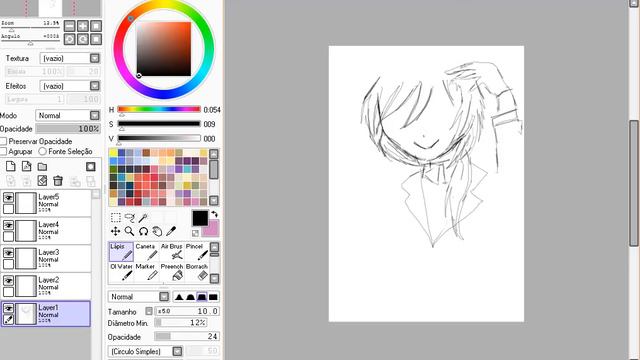Hide Layer4 with its eye icon
640x360 pixels.
coord(8,225)
